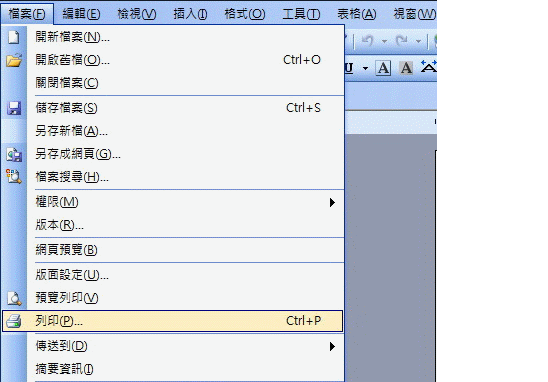Image resolution: width=548 pixels, height=382 pixels.
Task: Open the 格式(O) menu
Action: 245,14
